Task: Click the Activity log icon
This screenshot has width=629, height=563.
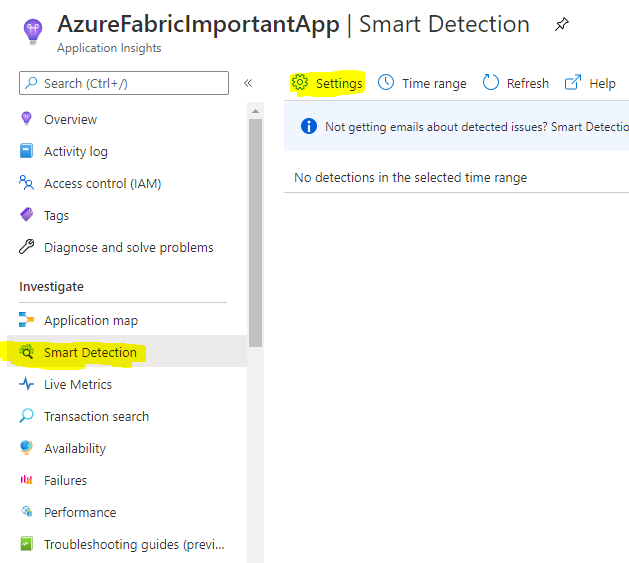Action: (26, 151)
